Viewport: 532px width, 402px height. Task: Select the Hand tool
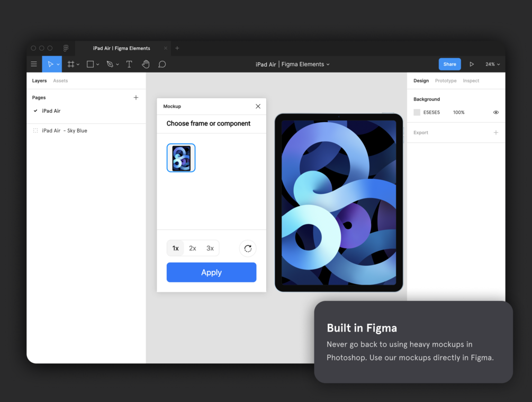[146, 64]
